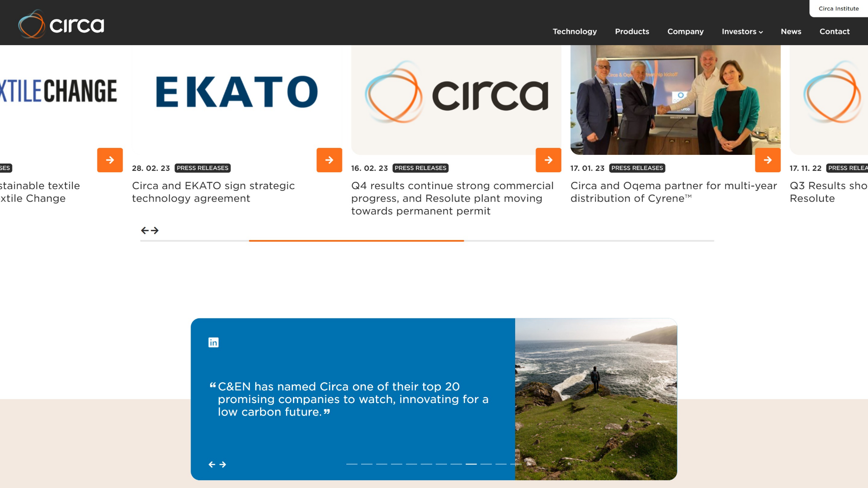This screenshot has width=868, height=488.
Task: Go to the News page
Action: tap(791, 32)
